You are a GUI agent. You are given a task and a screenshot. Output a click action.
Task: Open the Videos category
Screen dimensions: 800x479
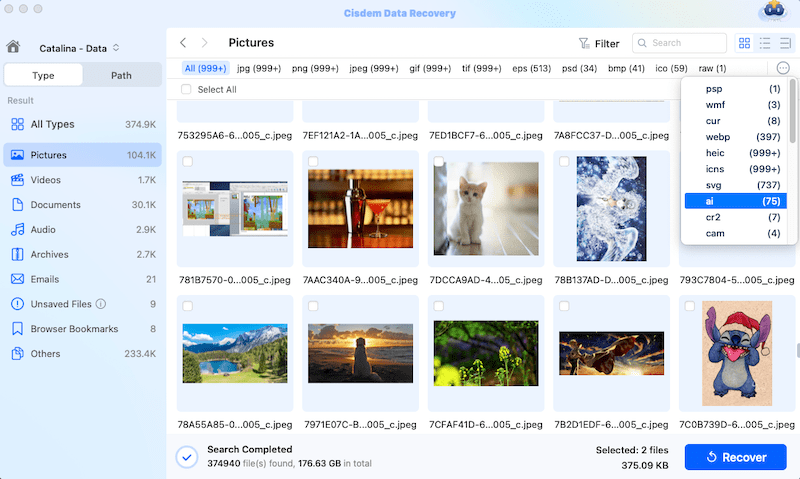pyautogui.click(x=46, y=180)
